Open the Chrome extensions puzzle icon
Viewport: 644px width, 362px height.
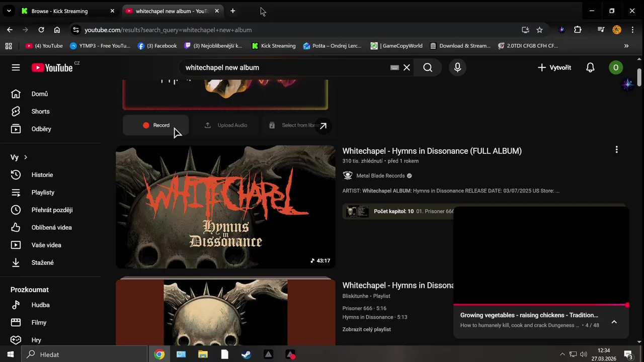tap(578, 30)
